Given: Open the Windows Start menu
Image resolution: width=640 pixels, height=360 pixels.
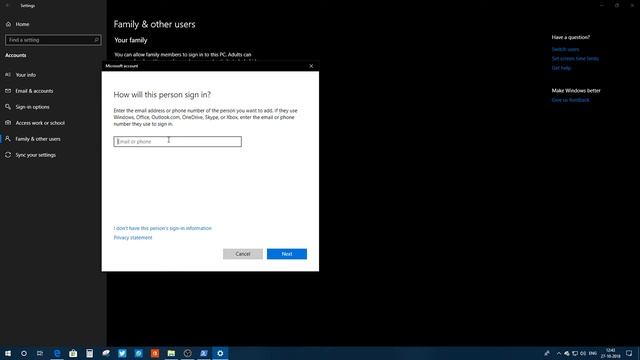Looking at the screenshot, I should click(8, 353).
